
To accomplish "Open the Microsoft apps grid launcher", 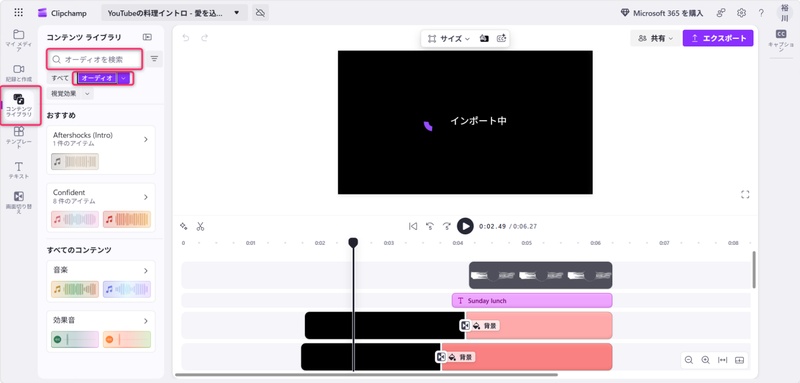I will (19, 13).
